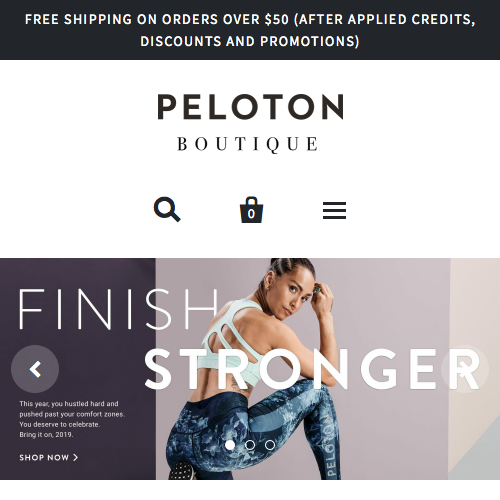Expand the hamburger navigation menu
The image size is (500, 500).
coord(334,210)
